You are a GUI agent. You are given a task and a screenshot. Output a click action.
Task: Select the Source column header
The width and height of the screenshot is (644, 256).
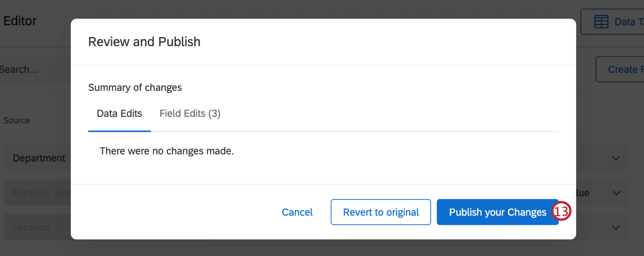tap(17, 120)
